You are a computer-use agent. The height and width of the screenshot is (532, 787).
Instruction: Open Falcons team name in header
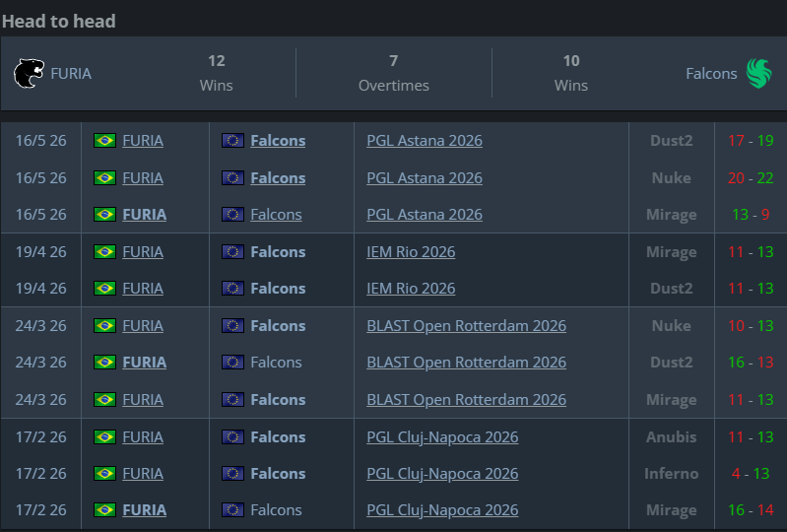tap(711, 73)
